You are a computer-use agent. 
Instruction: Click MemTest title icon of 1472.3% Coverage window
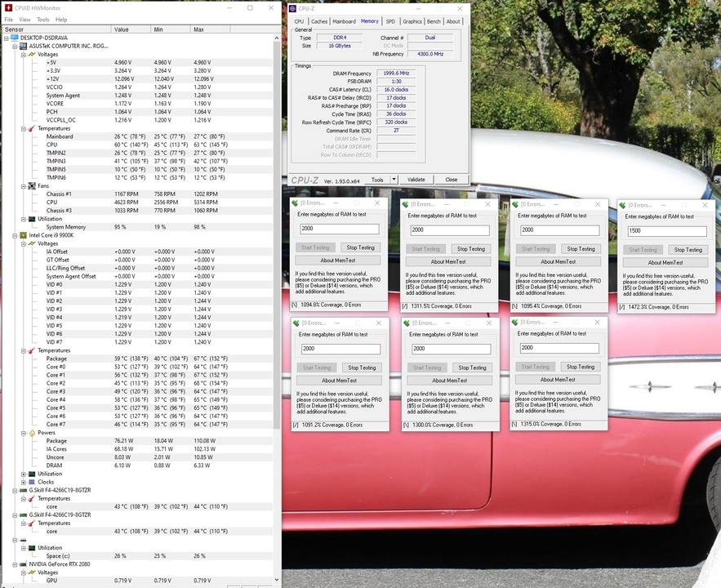tap(622, 205)
